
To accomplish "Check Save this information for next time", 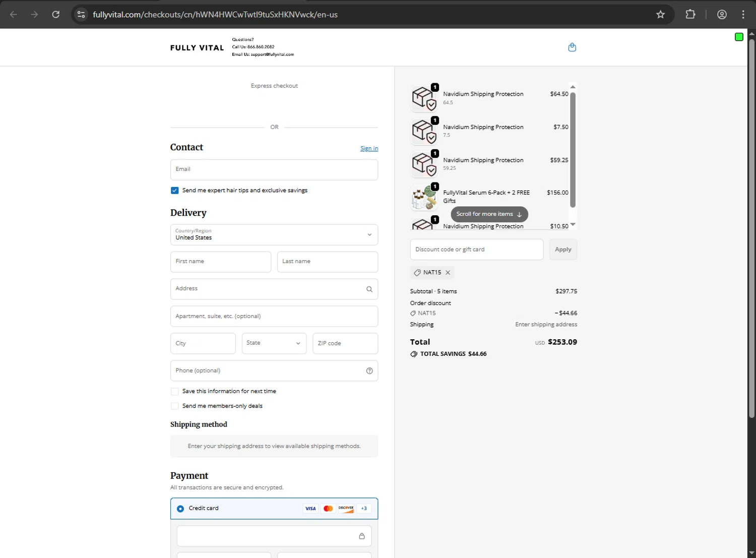I will point(174,392).
